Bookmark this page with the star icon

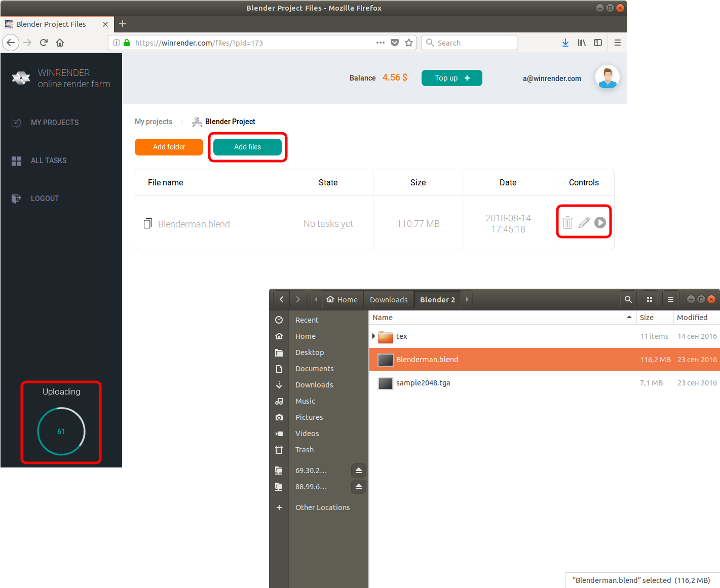coord(409,43)
